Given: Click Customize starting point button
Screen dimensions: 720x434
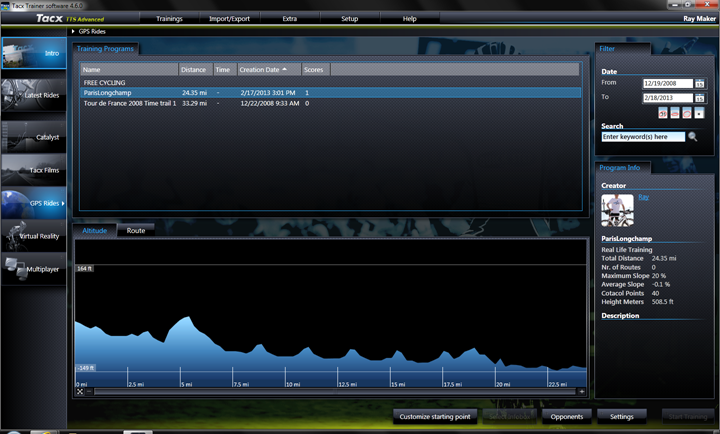Looking at the screenshot, I should (x=435, y=417).
